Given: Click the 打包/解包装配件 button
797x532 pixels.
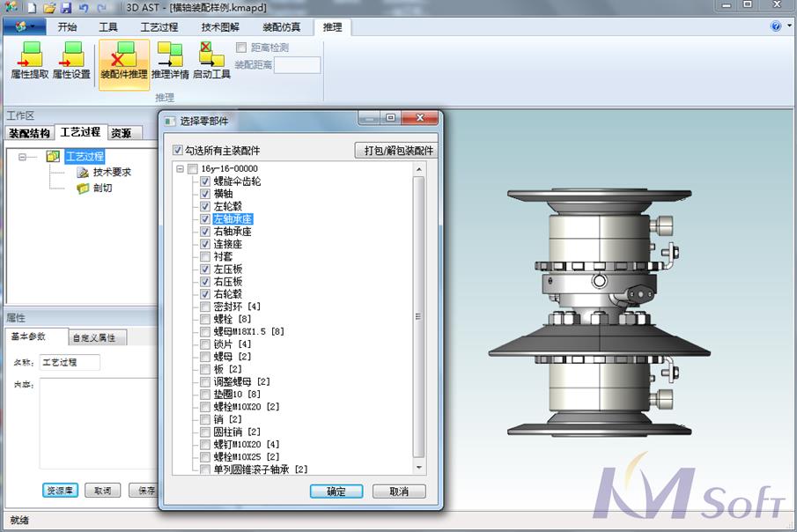Looking at the screenshot, I should coord(399,151).
